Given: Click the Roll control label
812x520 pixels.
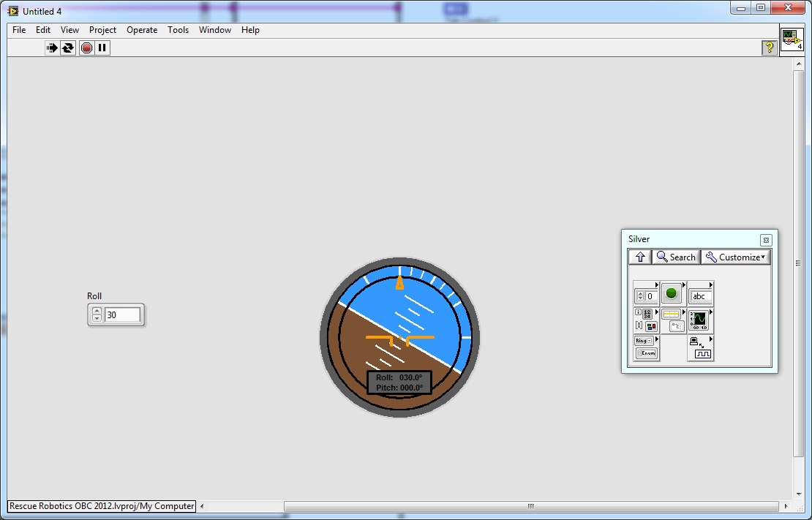Looking at the screenshot, I should pos(94,295).
